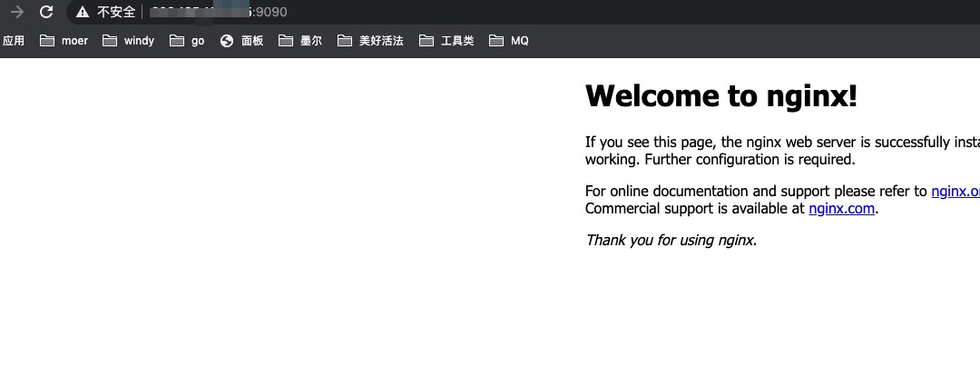The image size is (980, 376).
Task: Click 'working. Further configuration is required.' text
Action: pyautogui.click(x=720, y=160)
